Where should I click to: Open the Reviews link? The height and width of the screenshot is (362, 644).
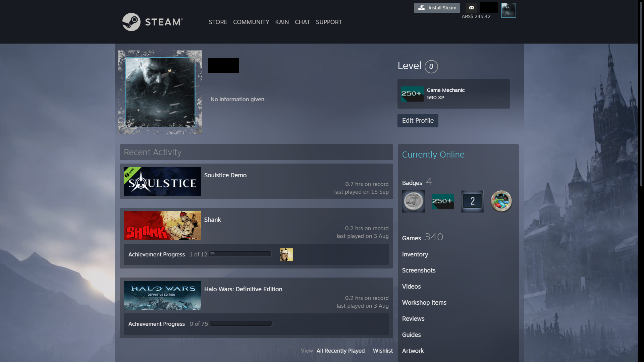point(413,319)
